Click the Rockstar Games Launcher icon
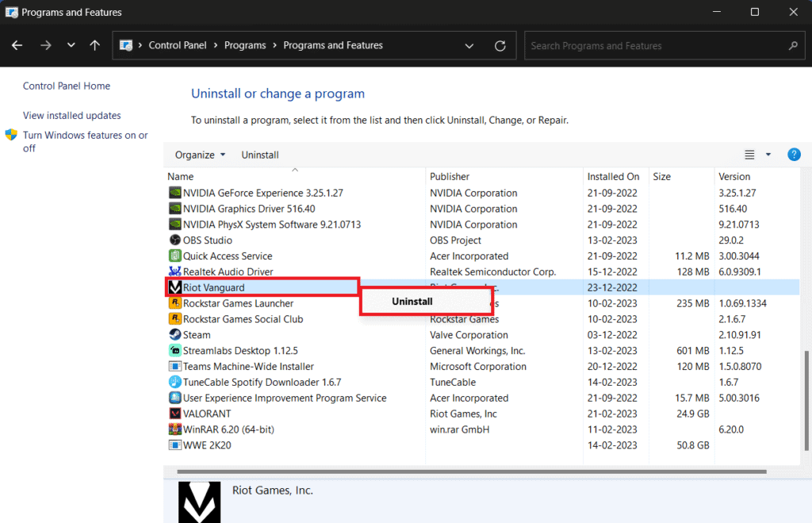 [175, 303]
